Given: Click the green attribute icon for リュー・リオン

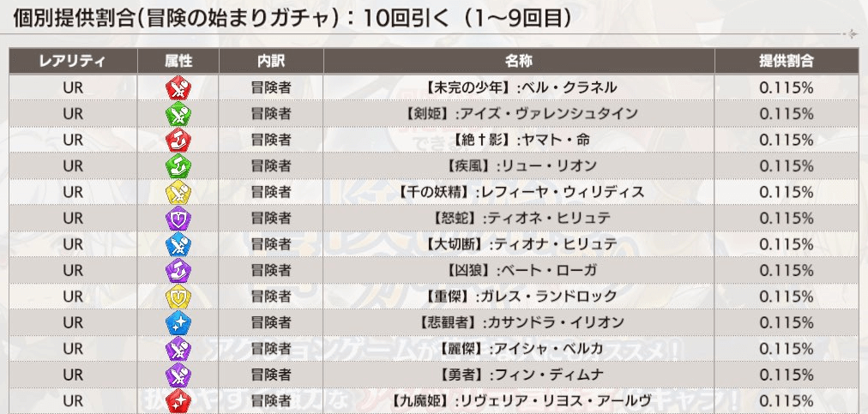Looking at the screenshot, I should 178,165.
